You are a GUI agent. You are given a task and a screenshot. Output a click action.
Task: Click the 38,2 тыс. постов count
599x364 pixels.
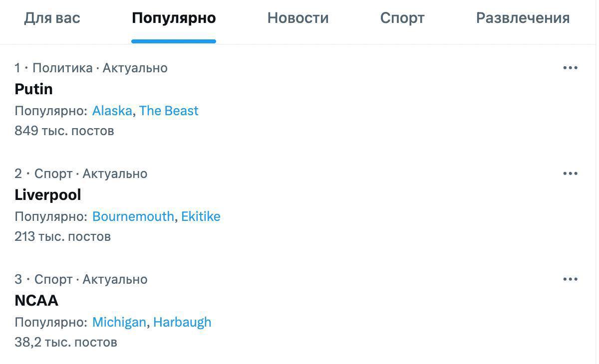coord(66,342)
